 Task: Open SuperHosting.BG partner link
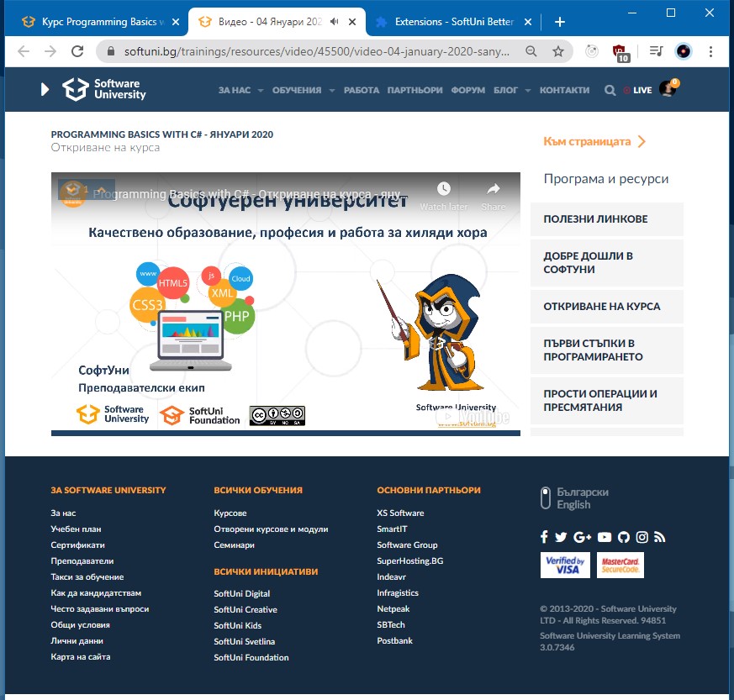(410, 561)
